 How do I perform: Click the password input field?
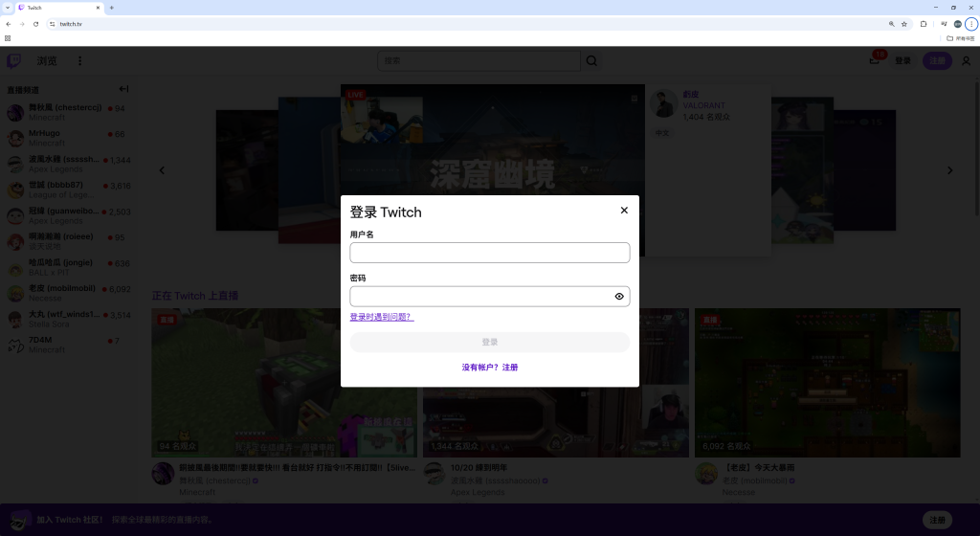point(479,297)
